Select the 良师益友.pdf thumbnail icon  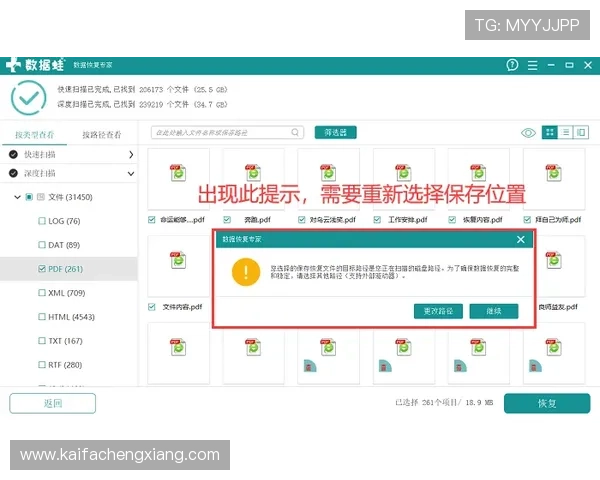(553, 260)
